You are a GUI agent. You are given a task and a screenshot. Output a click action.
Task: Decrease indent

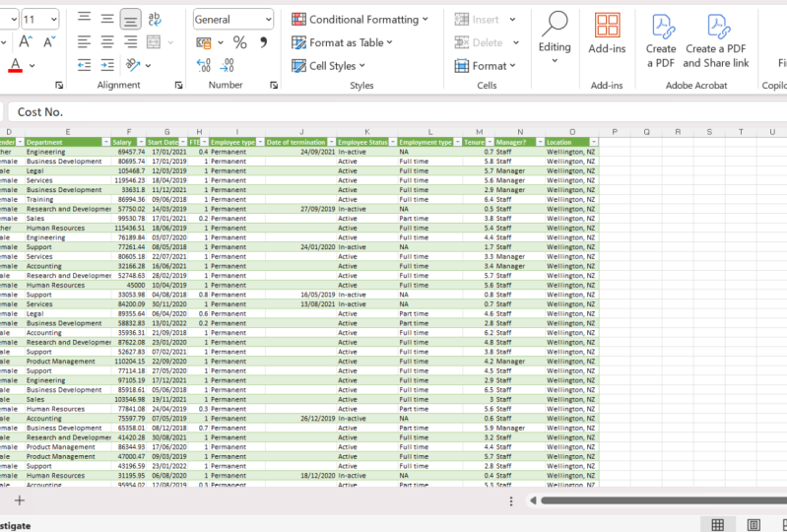(x=84, y=65)
